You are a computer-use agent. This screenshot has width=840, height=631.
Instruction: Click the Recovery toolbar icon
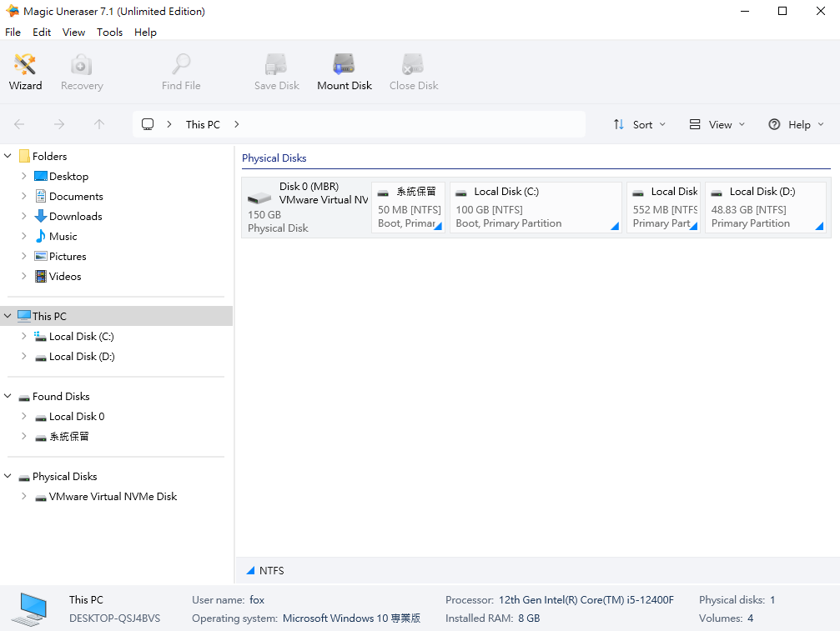tap(82, 64)
